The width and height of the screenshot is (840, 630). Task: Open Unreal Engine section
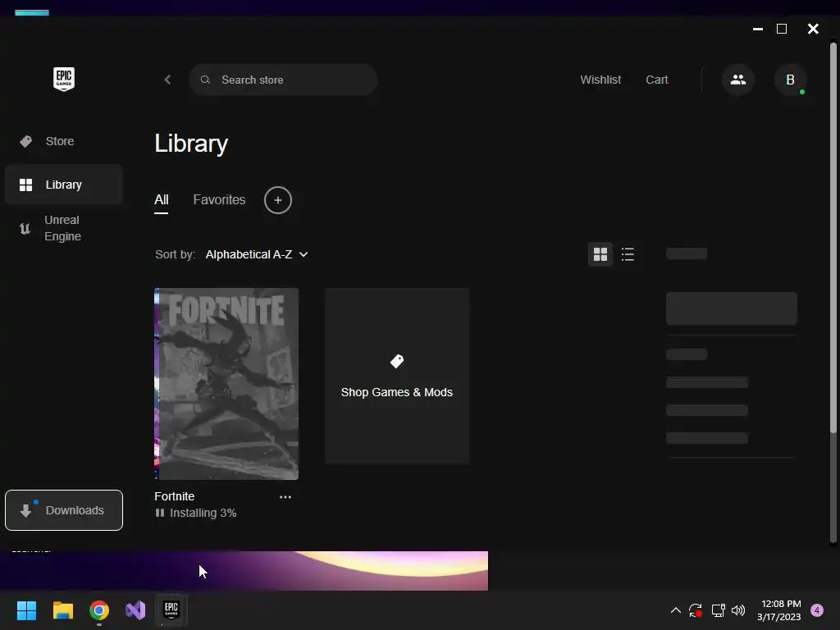click(x=64, y=228)
